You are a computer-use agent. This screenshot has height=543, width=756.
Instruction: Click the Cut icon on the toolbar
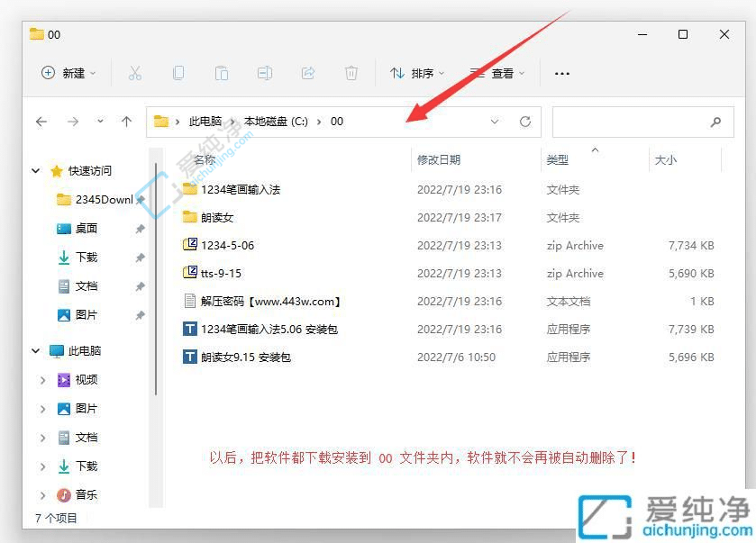[x=137, y=73]
